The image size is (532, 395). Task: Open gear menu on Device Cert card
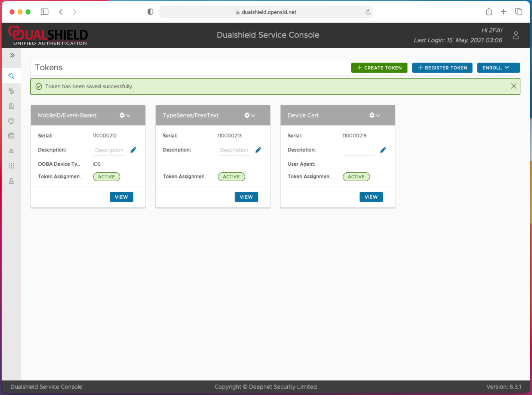click(374, 116)
